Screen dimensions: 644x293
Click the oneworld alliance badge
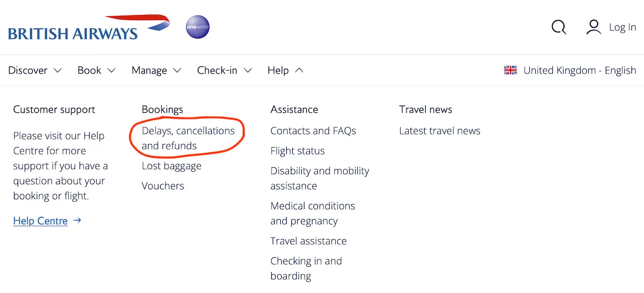tap(198, 27)
